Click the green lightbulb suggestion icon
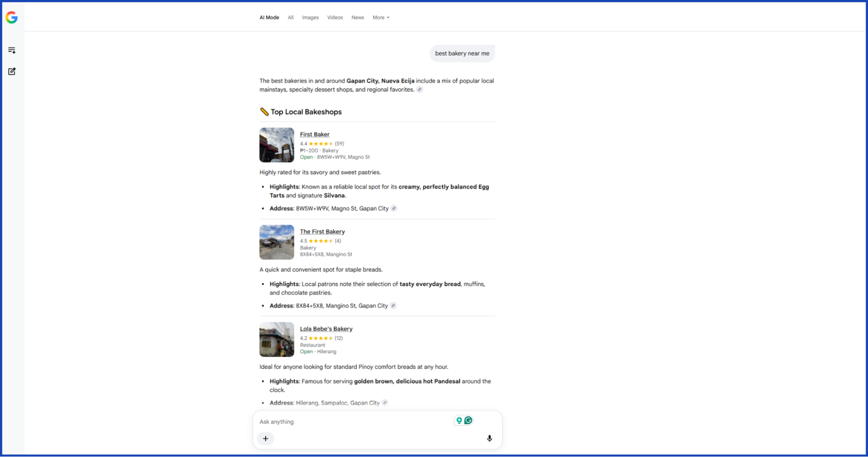This screenshot has height=457, width=868. 459,420
